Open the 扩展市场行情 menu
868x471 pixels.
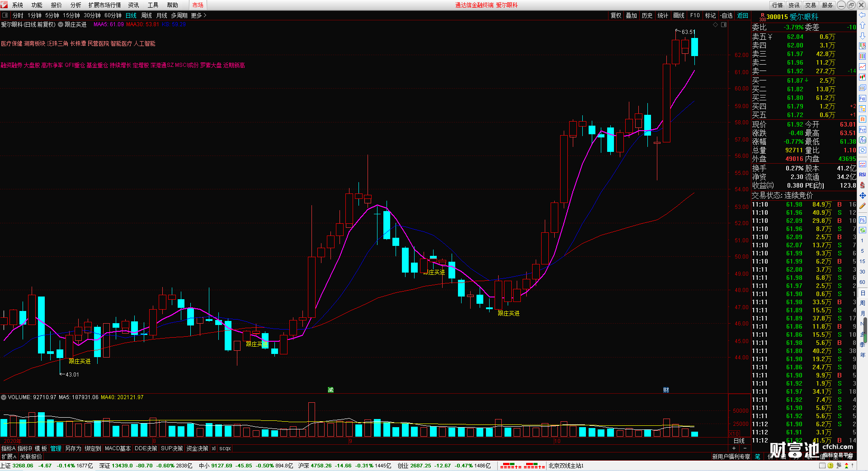click(x=105, y=5)
